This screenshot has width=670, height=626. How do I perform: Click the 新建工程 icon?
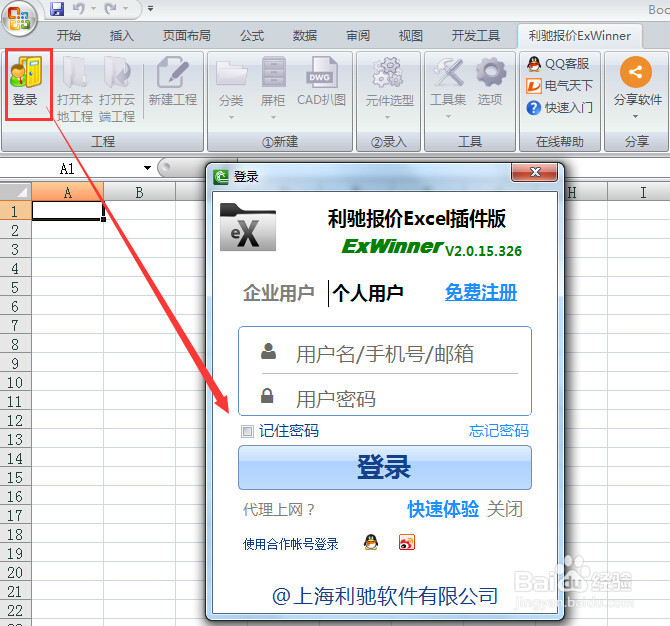(x=173, y=73)
